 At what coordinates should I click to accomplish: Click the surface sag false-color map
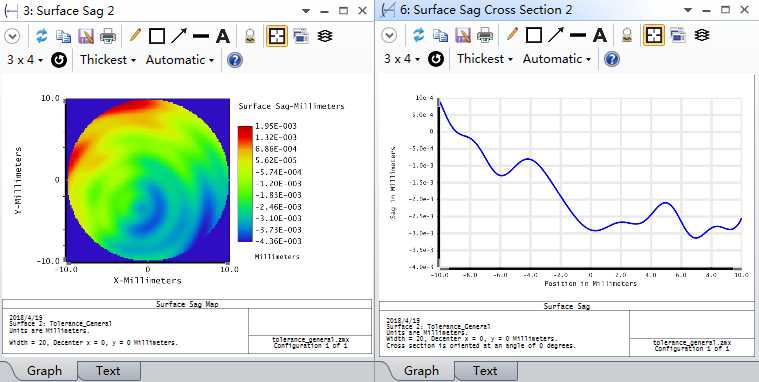(148, 180)
